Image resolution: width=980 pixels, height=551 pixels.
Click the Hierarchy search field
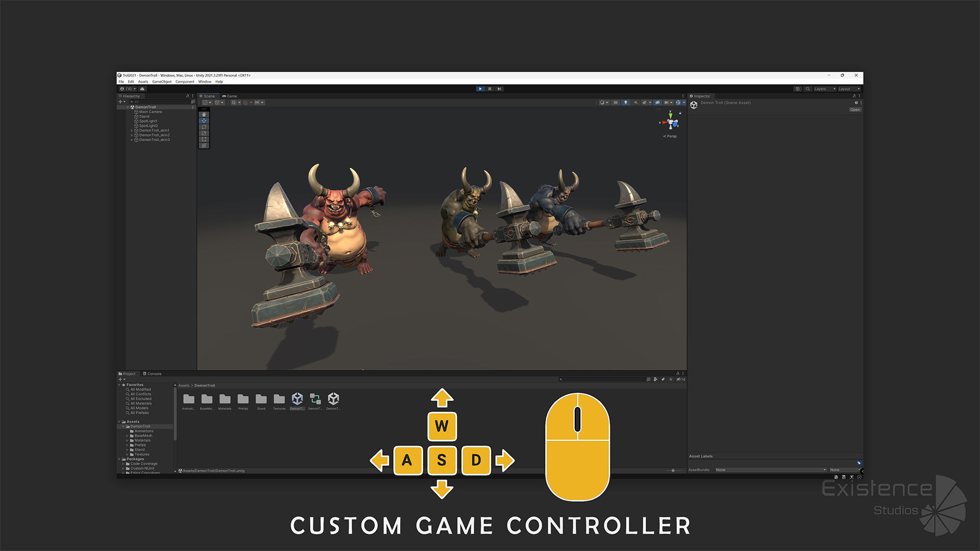[159, 102]
